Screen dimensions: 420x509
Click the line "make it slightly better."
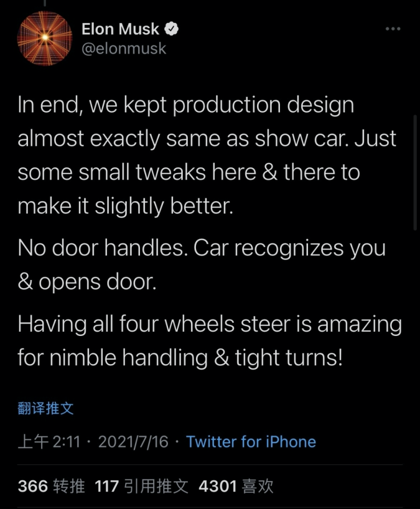click(125, 206)
